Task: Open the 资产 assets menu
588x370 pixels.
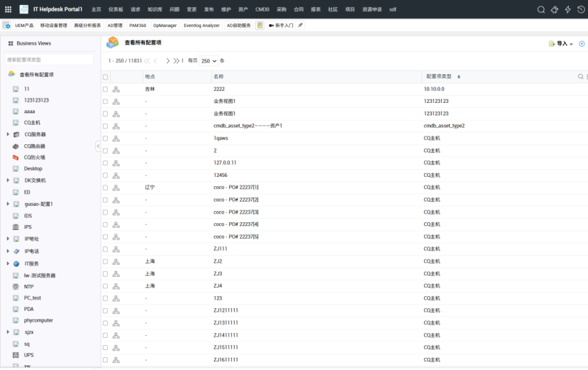Action: coord(243,10)
